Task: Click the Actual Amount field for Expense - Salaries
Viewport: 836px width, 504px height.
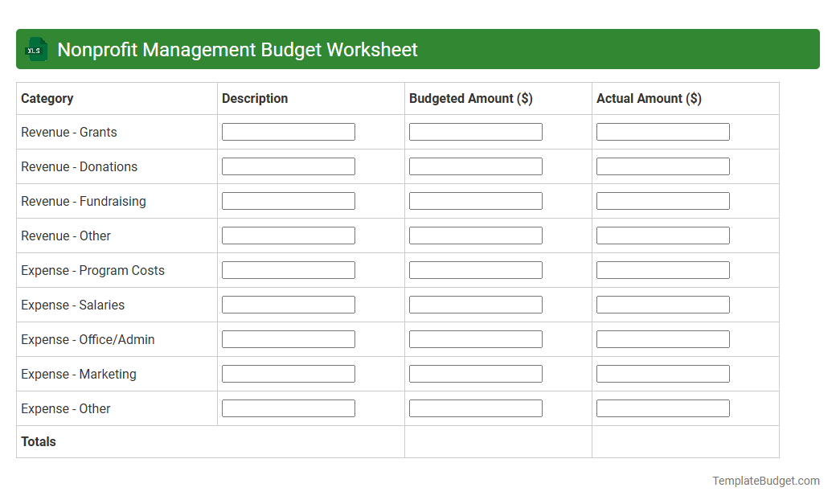Action: point(662,304)
